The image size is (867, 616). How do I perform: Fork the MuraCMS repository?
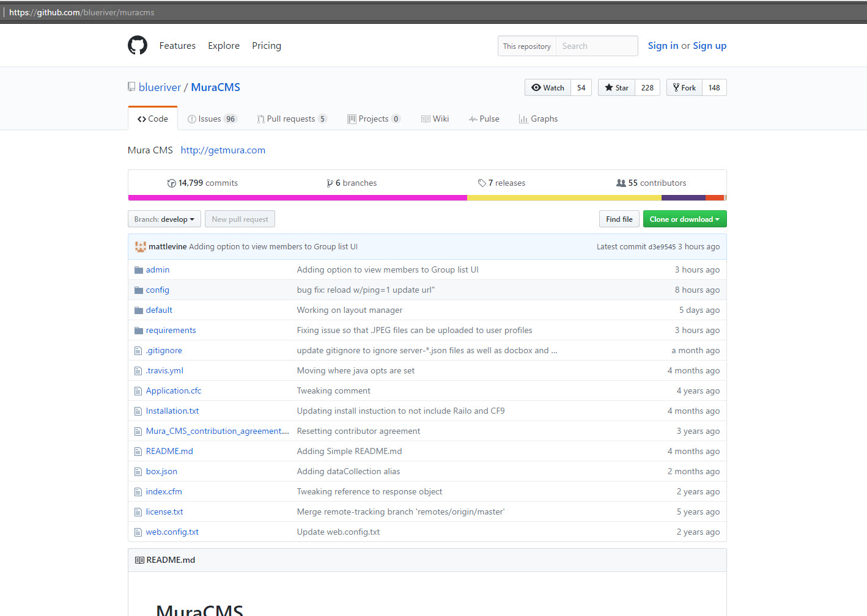(x=684, y=87)
